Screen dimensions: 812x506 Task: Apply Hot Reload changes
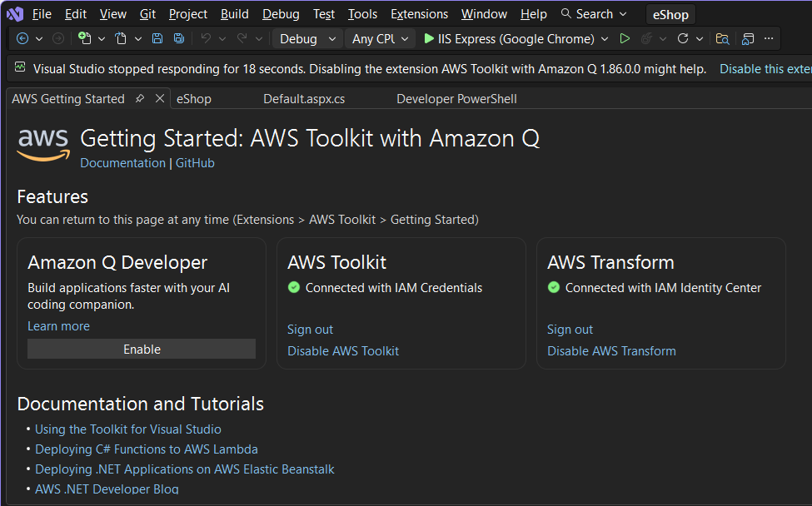click(645, 38)
